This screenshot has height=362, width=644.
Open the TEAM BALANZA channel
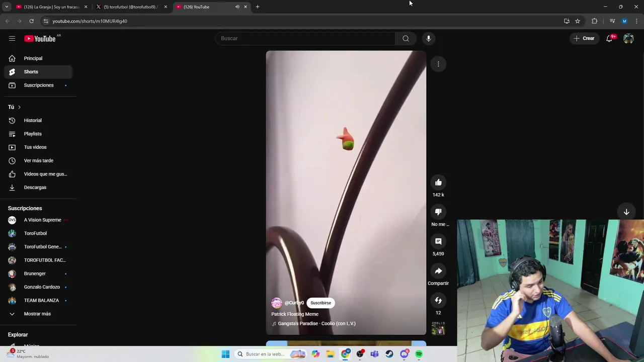pos(38,300)
